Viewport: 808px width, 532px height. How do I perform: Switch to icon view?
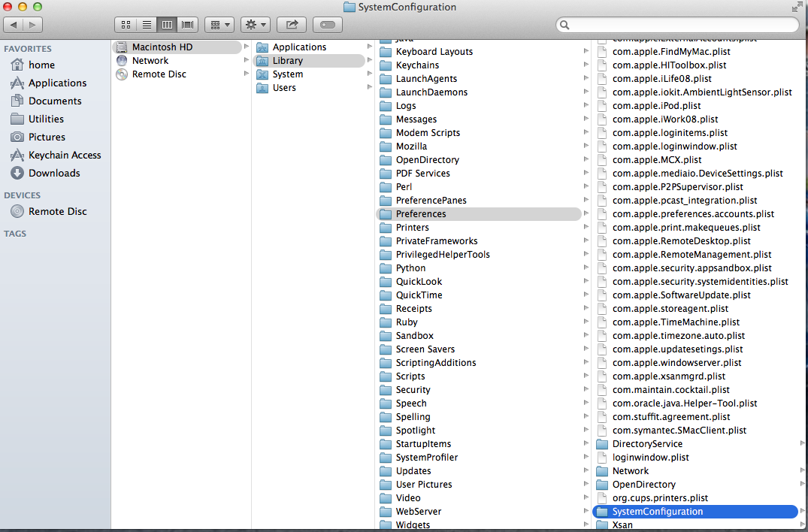126,25
